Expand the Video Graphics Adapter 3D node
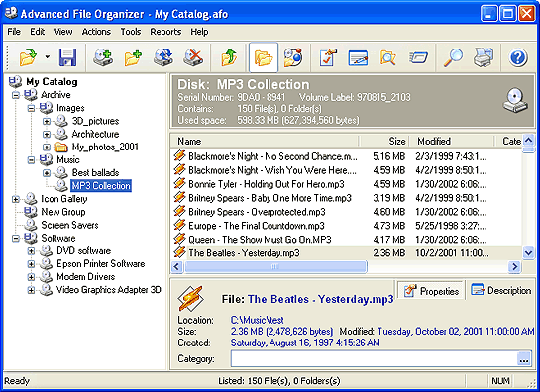This screenshot has height=392, width=540. (x=32, y=290)
